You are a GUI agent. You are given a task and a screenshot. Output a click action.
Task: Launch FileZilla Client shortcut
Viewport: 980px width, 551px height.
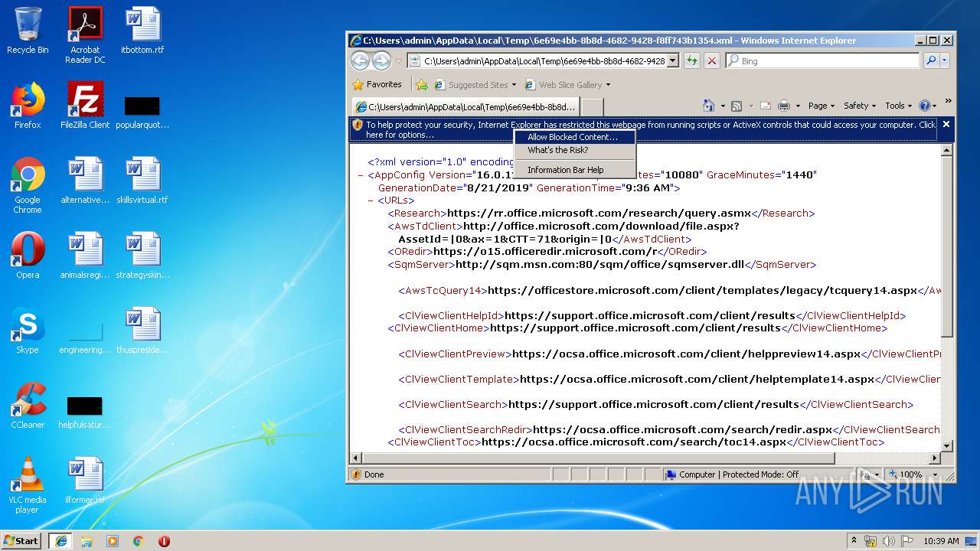click(85, 106)
